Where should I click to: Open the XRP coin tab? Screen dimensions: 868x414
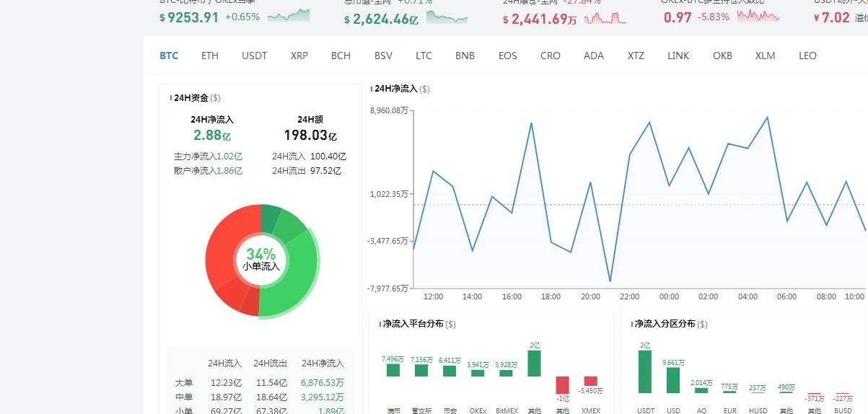pyautogui.click(x=299, y=56)
